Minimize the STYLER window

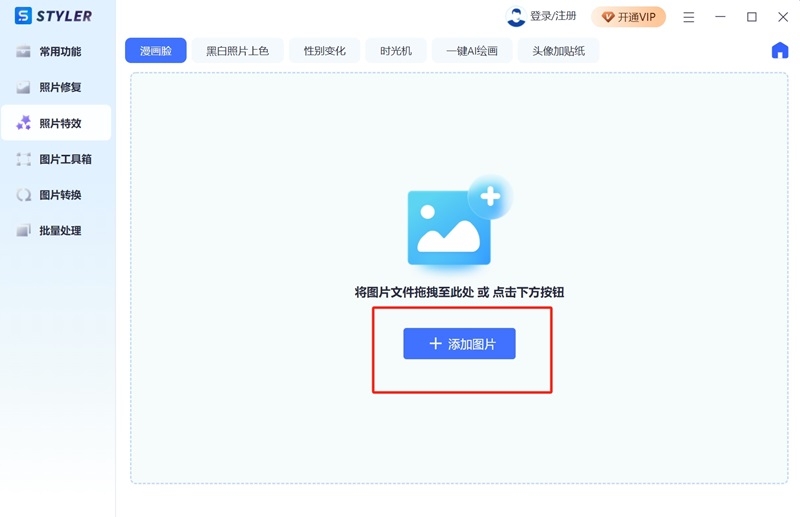coord(720,17)
